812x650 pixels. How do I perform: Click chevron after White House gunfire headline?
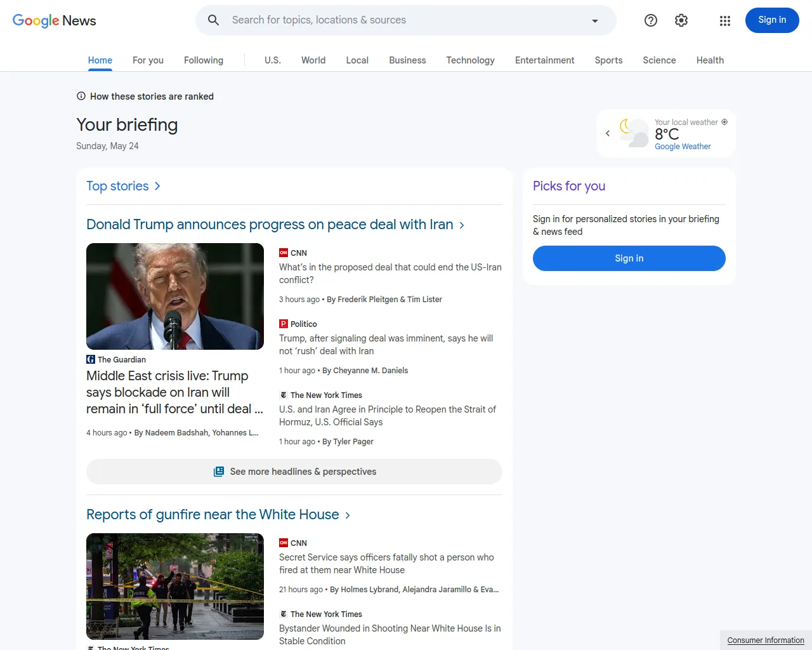348,515
